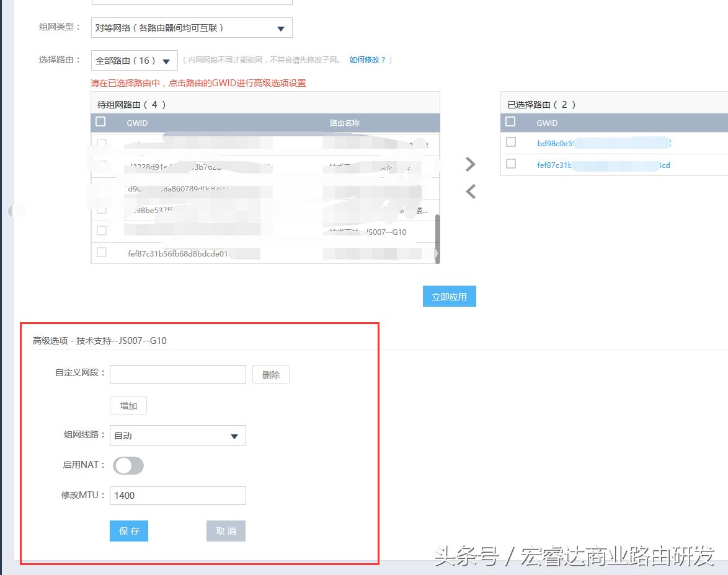Check the select-all box in 待组网路由 header
The height and width of the screenshot is (575, 728).
click(100, 121)
